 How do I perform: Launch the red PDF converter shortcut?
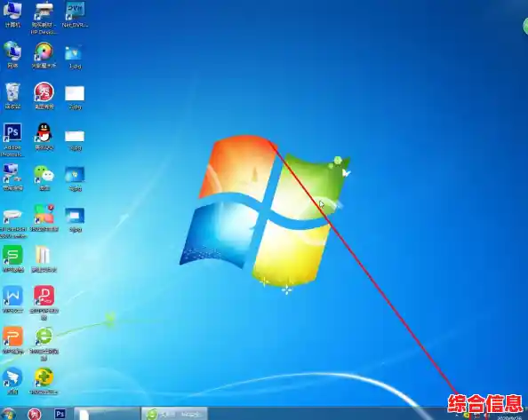pos(44,303)
